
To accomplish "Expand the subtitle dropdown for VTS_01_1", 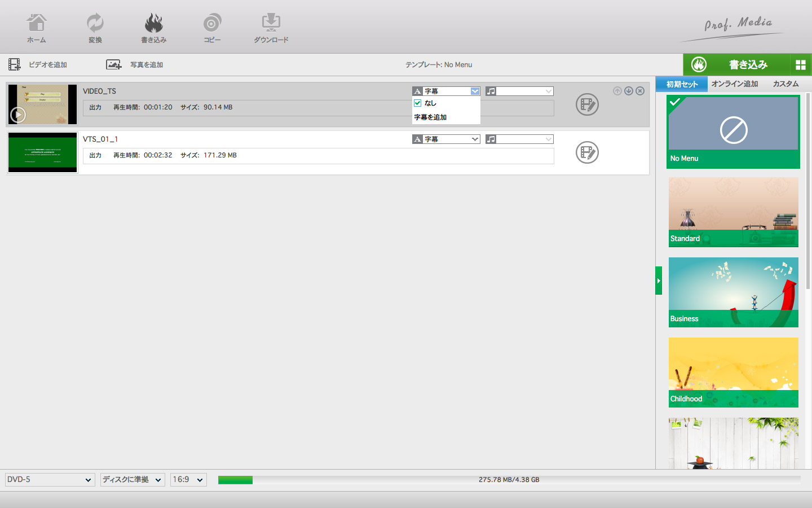I will (475, 139).
